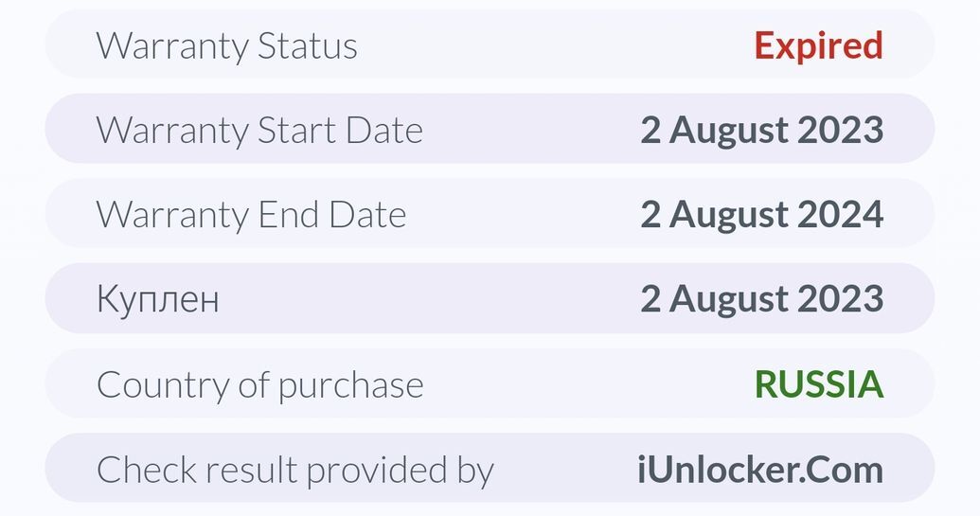
Task: Select the red Expired status text
Action: tap(818, 45)
